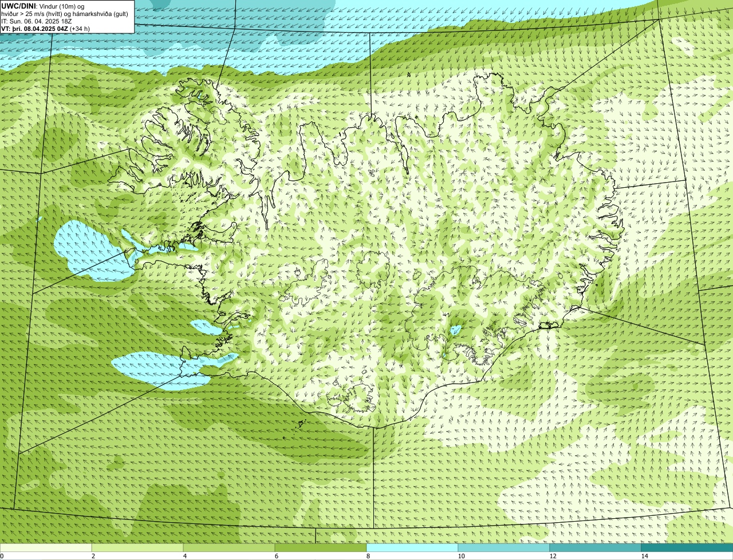
Task: Click the "4" tick label on color scale
Action: [184, 556]
